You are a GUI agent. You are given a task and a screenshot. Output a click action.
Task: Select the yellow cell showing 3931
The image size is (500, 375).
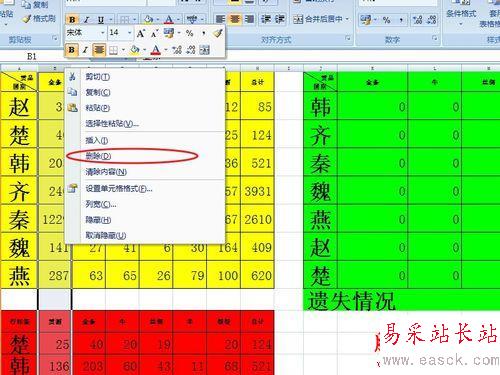[x=257, y=191]
